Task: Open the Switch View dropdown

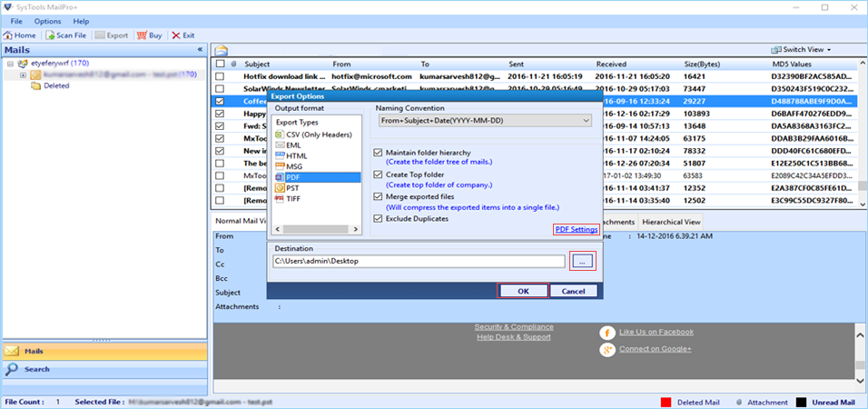Action: (x=801, y=49)
